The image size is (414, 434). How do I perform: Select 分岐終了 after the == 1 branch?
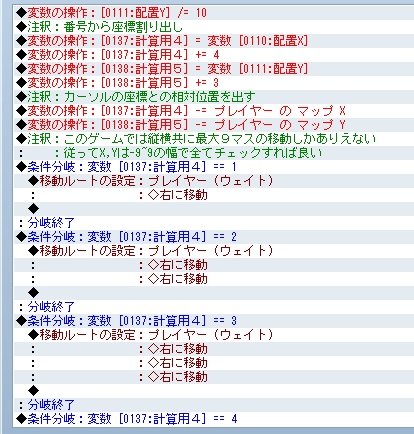click(214, 223)
